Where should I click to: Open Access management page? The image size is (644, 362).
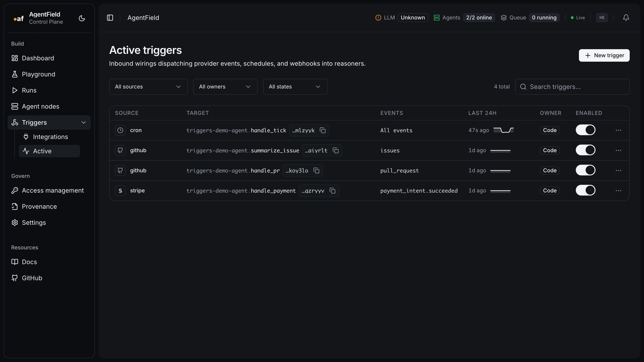tap(49, 190)
